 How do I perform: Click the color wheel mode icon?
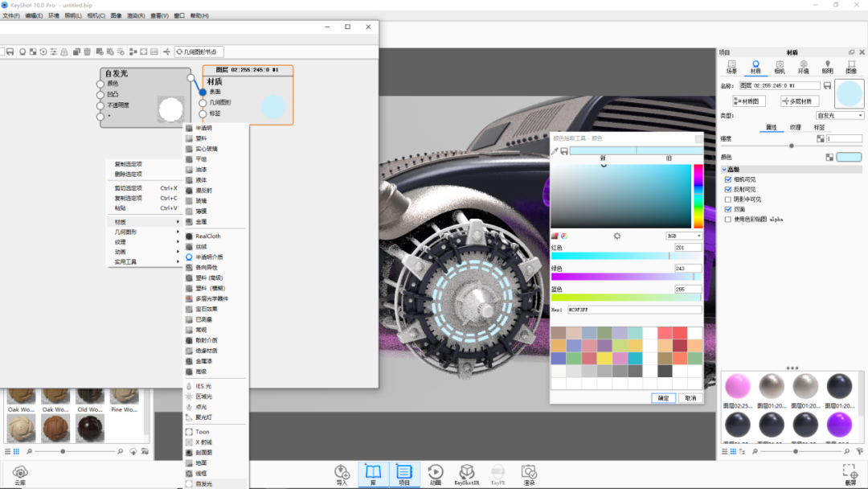pyautogui.click(x=564, y=236)
